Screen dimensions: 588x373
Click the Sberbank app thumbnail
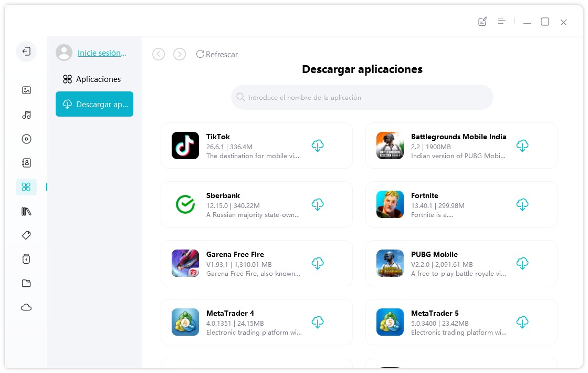tap(185, 204)
